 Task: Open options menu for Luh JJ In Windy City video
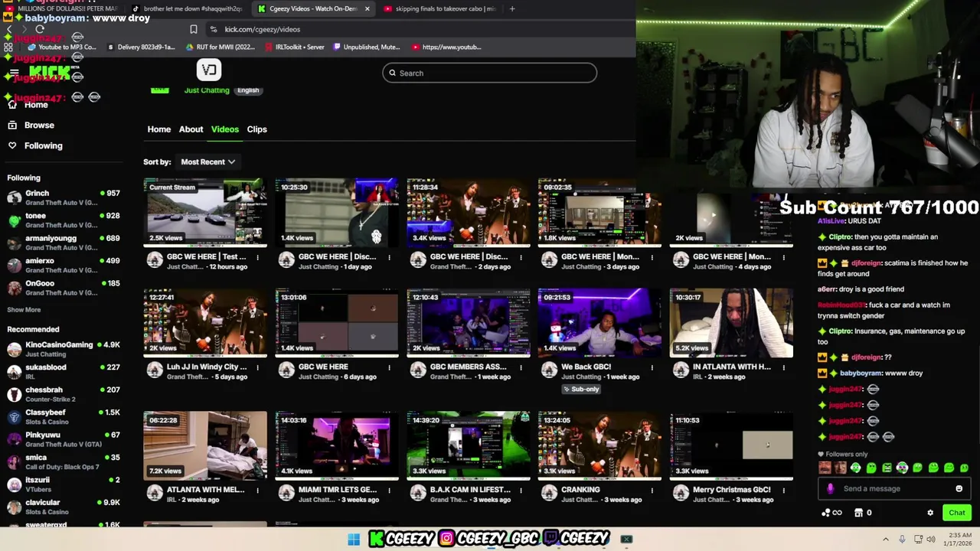[257, 367]
